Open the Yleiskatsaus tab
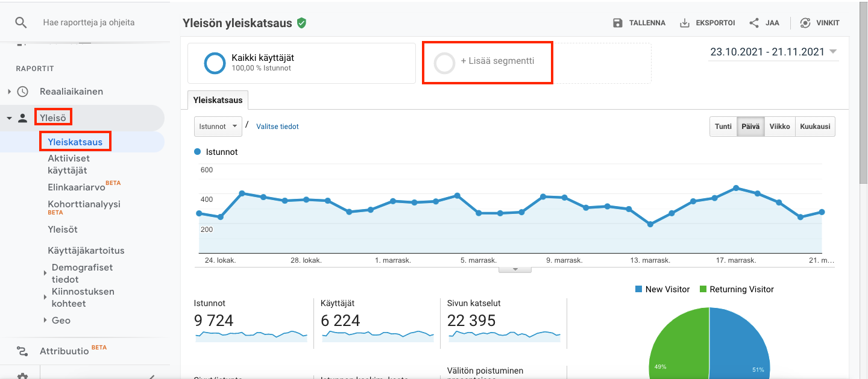Image resolution: width=868 pixels, height=379 pixels. (x=218, y=100)
